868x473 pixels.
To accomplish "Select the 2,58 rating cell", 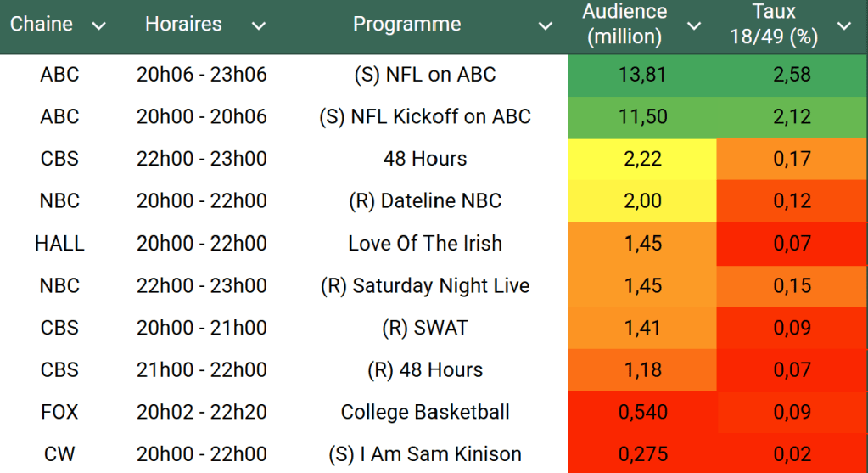I will pyautogui.click(x=792, y=75).
